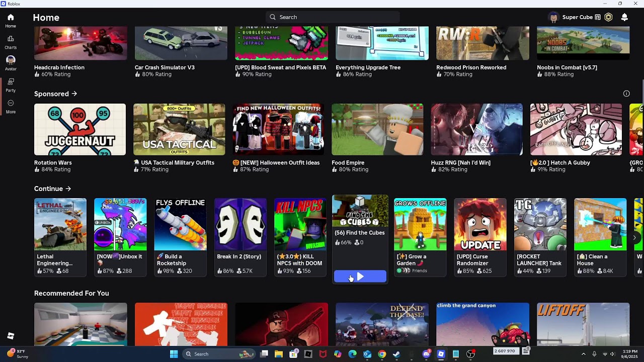Open Clean a House game tile
The image size is (644, 362).
tap(600, 237)
